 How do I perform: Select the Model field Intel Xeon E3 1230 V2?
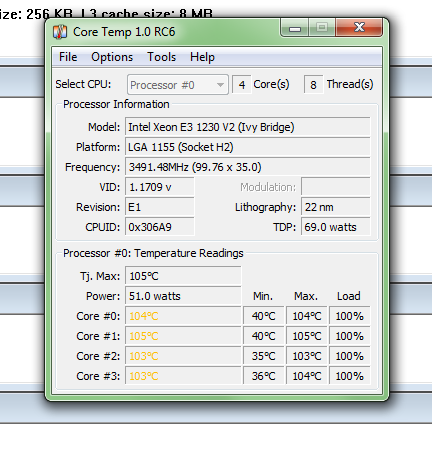248,127
